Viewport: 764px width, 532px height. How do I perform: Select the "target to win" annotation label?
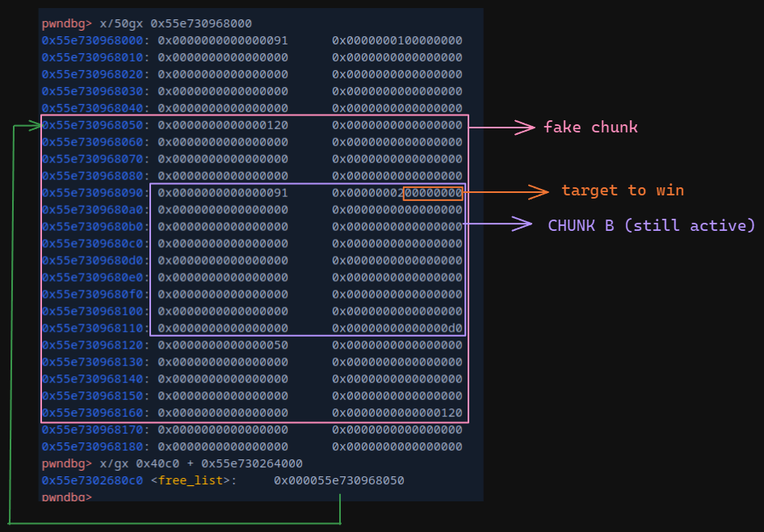623,191
